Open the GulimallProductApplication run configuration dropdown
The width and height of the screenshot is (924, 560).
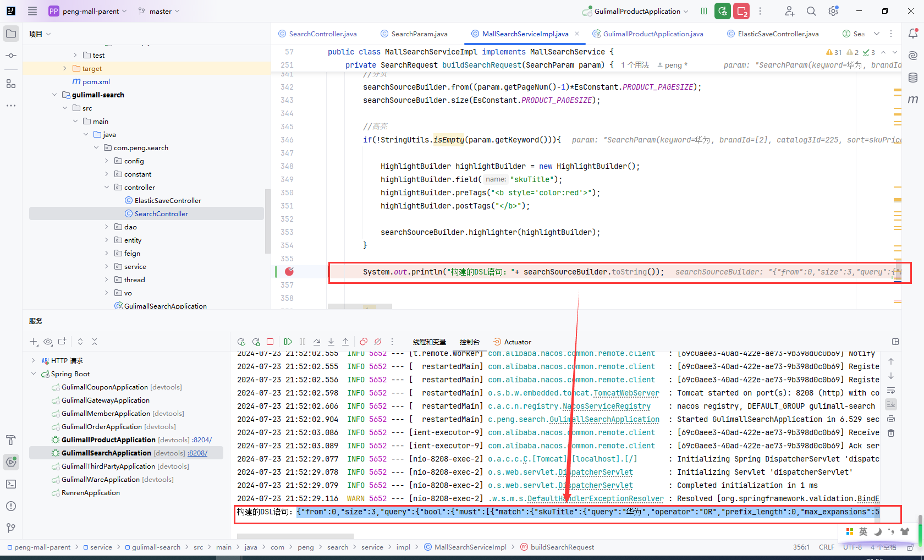tap(636, 11)
